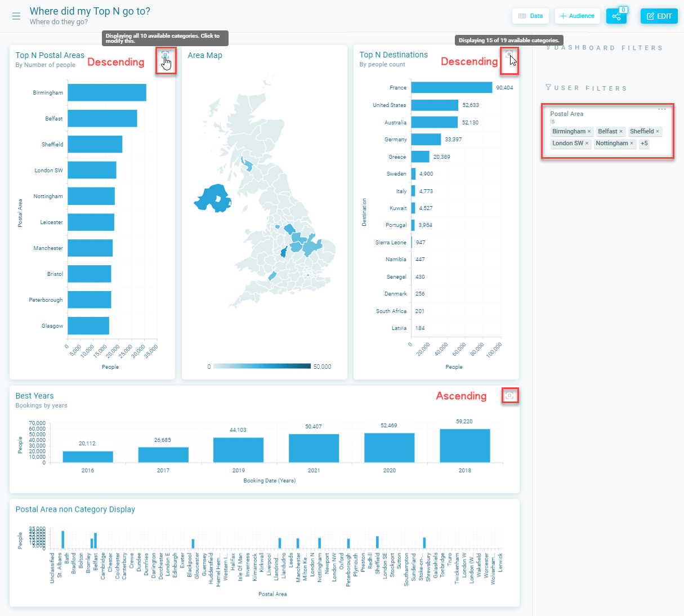Click the EDIT dashboard button
This screenshot has width=684, height=616.
click(x=659, y=16)
